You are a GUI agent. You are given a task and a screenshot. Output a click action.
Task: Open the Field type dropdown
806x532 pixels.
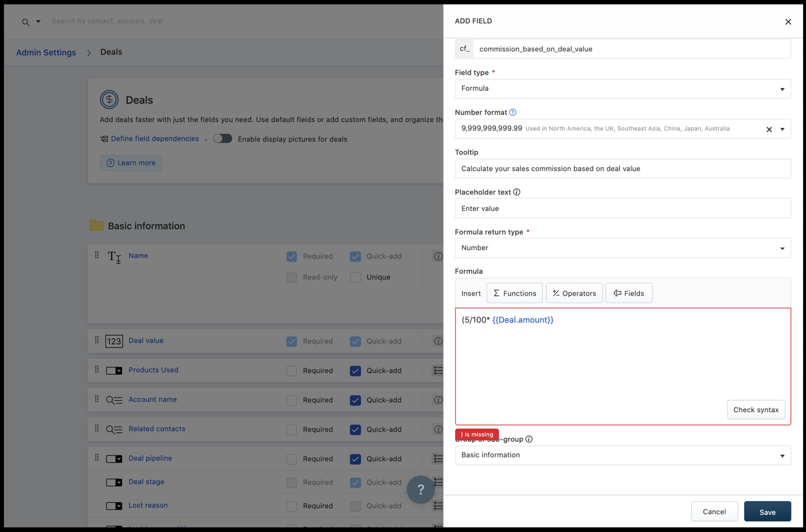click(x=623, y=89)
